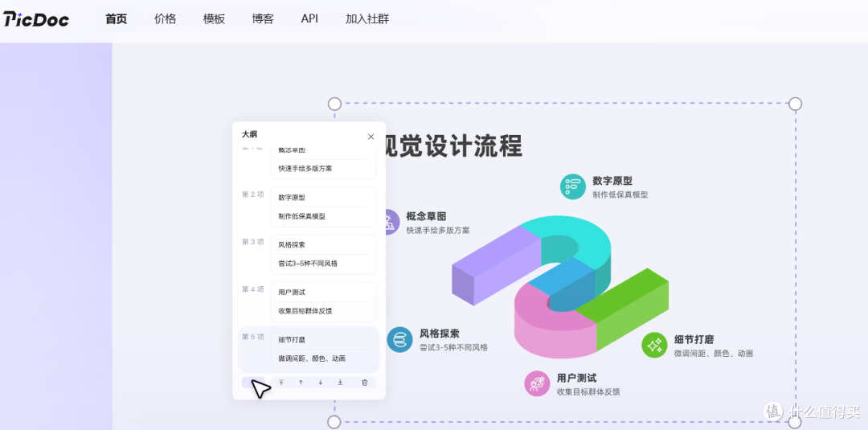Move item up arrow icon

point(301,383)
